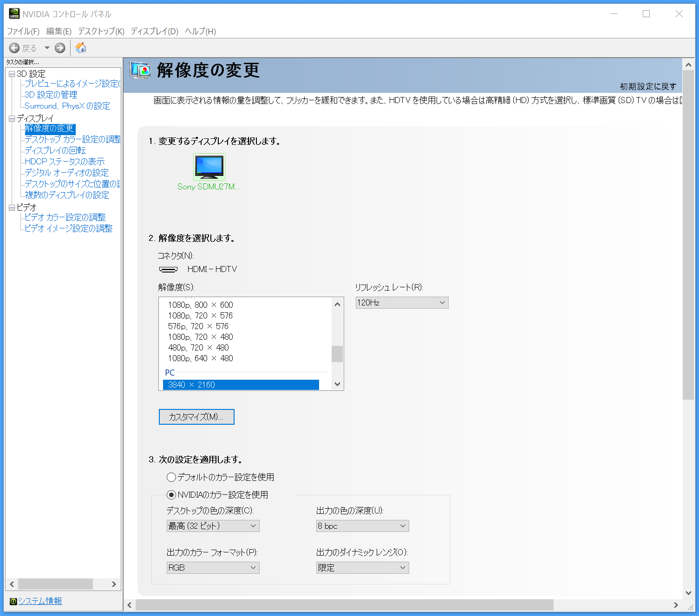Click main pane vertical scroll up arrow
The width and height of the screenshot is (699, 616).
pos(689,65)
